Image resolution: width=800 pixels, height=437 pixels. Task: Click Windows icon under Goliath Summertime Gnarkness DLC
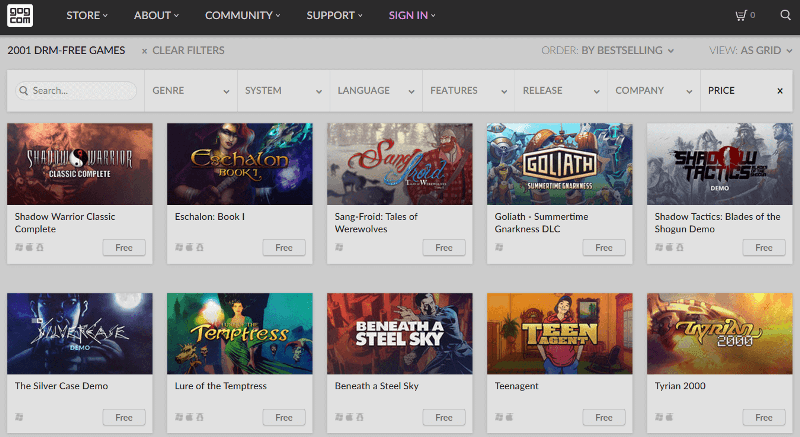[x=499, y=247]
